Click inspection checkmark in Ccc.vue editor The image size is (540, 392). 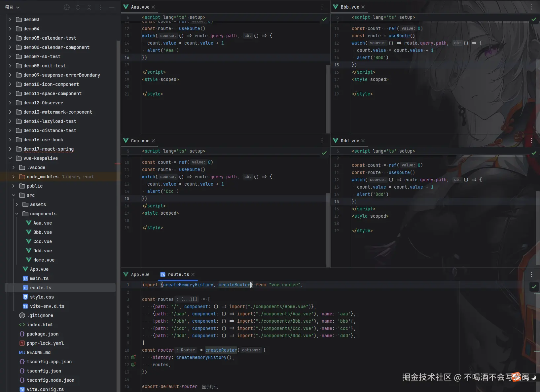pyautogui.click(x=324, y=153)
